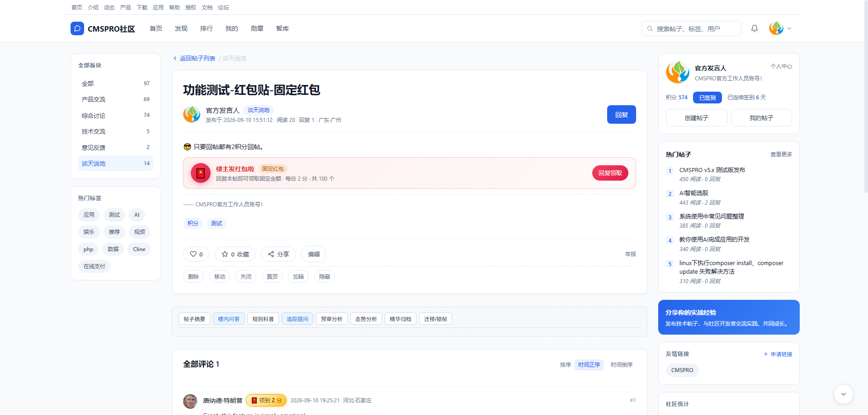The width and height of the screenshot is (868, 415).
Task: Click the star 收藏 favorite button
Action: 235,254
